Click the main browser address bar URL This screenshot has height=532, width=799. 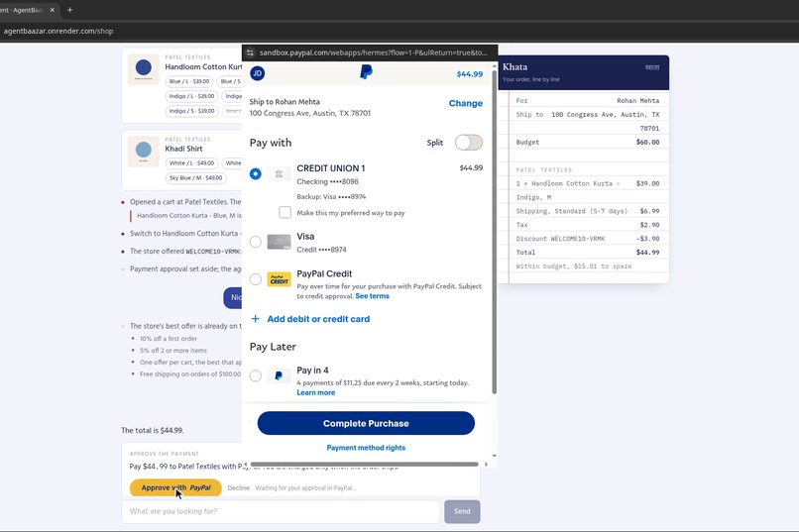click(58, 31)
